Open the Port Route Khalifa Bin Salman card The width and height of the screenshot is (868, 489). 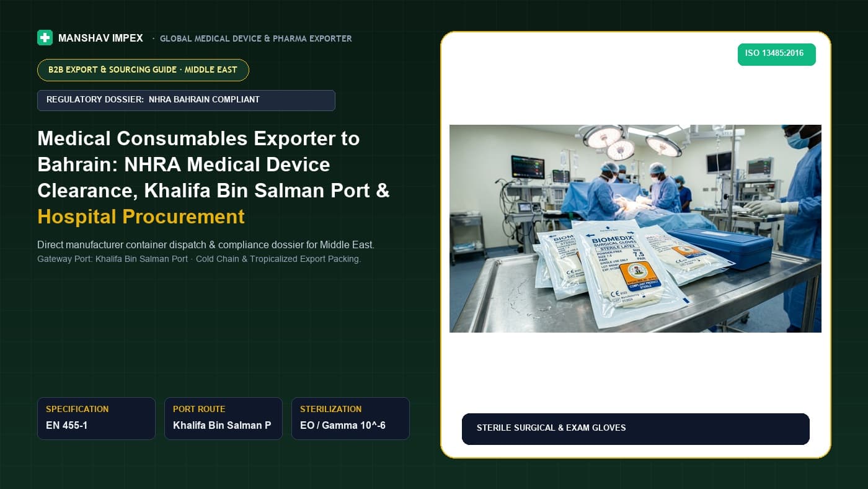coord(223,418)
